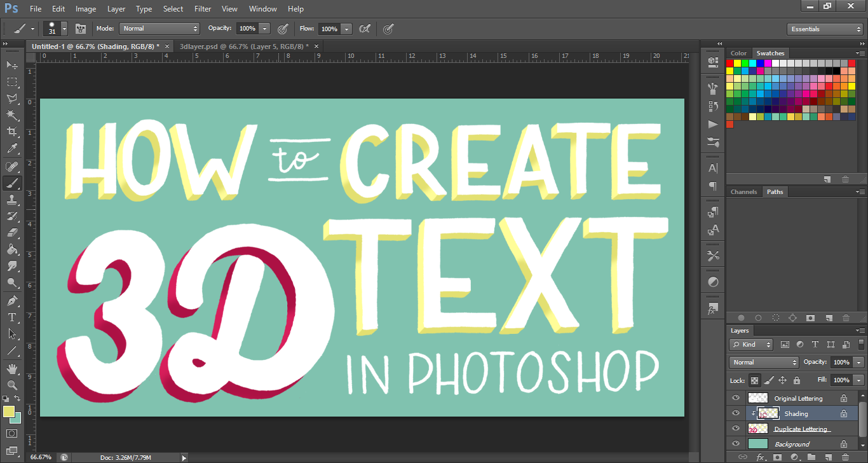Open the layer blend mode Normal dropdown
This screenshot has height=463, width=868.
(764, 362)
